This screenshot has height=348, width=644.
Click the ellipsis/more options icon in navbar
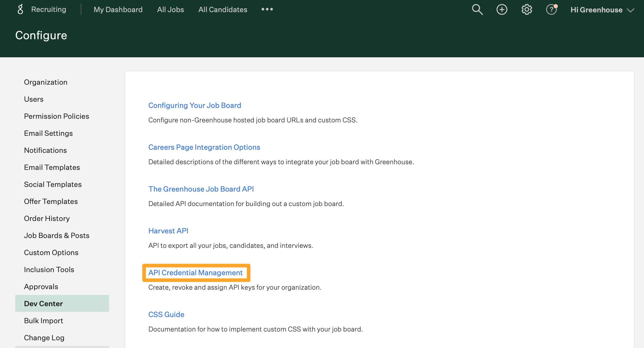tap(267, 9)
